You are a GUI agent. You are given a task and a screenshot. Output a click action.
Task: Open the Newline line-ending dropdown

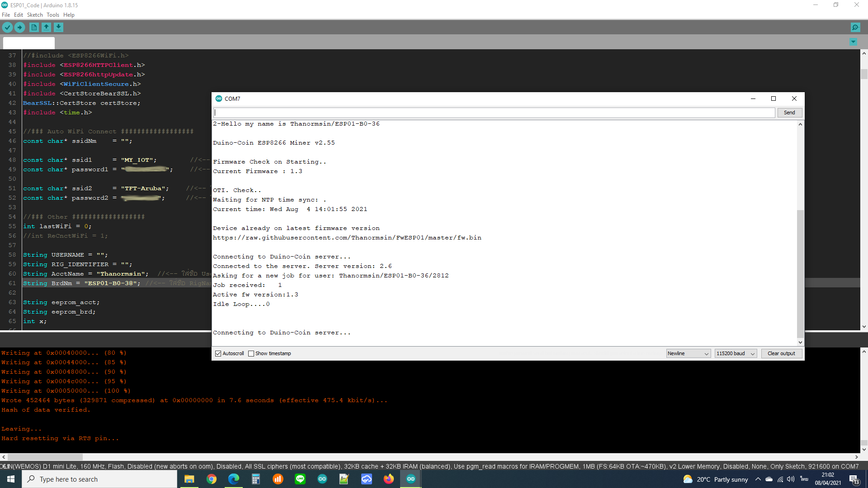pyautogui.click(x=688, y=353)
